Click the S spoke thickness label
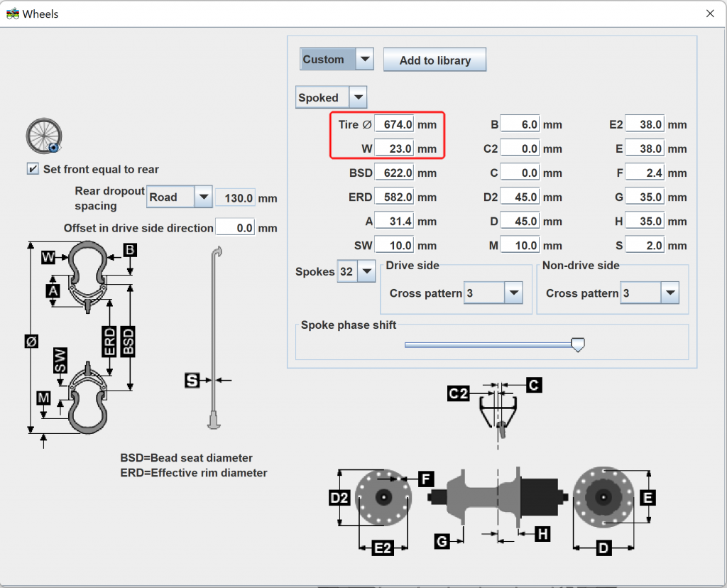Viewport: 727px width, 588px height. point(192,380)
